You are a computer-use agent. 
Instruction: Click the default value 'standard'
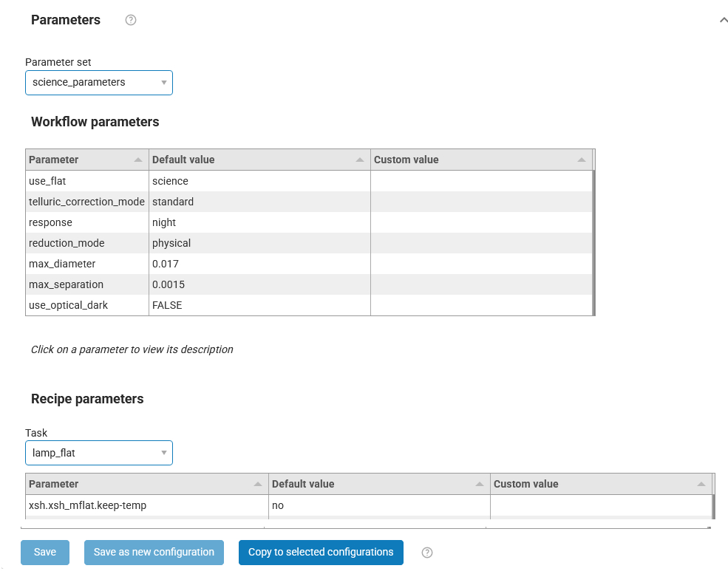pos(173,202)
